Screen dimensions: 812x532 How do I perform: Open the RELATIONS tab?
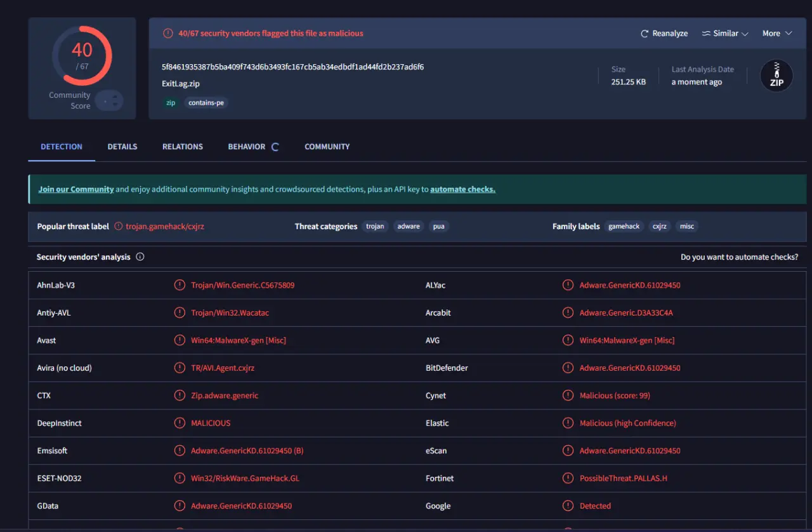(x=183, y=147)
